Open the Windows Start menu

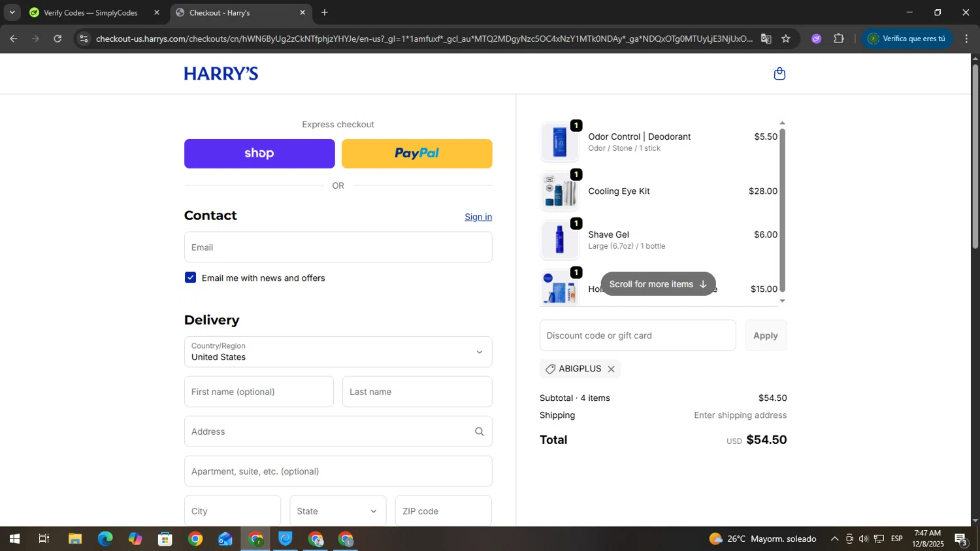[14, 539]
